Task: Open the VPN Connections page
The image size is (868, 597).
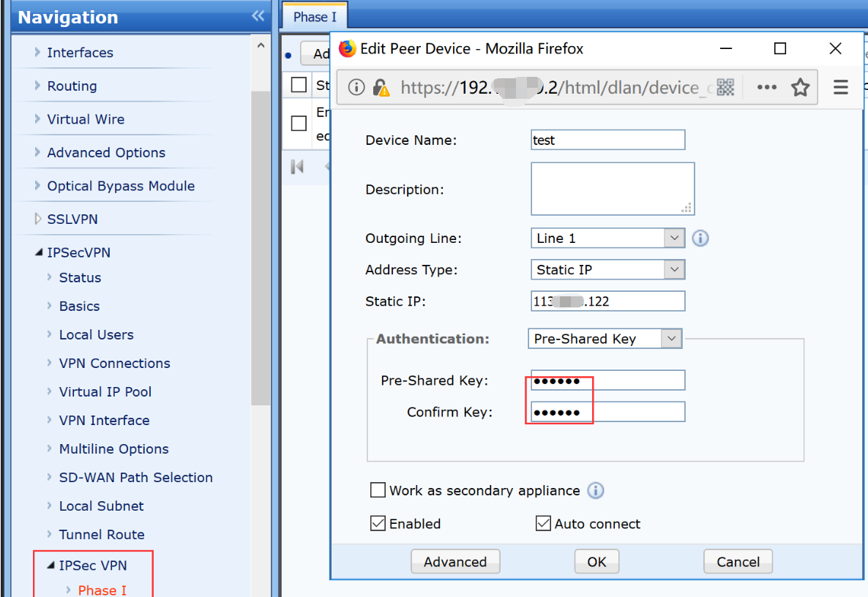Action: click(115, 363)
